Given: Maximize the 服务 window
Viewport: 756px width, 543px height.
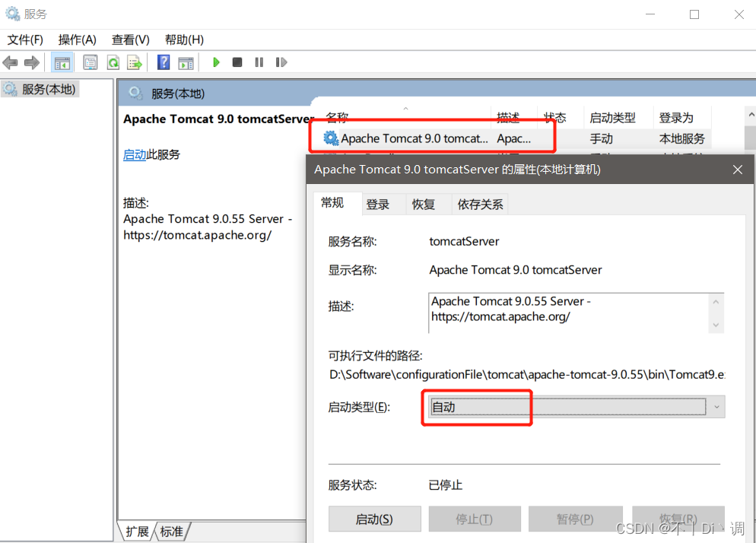Looking at the screenshot, I should click(694, 14).
